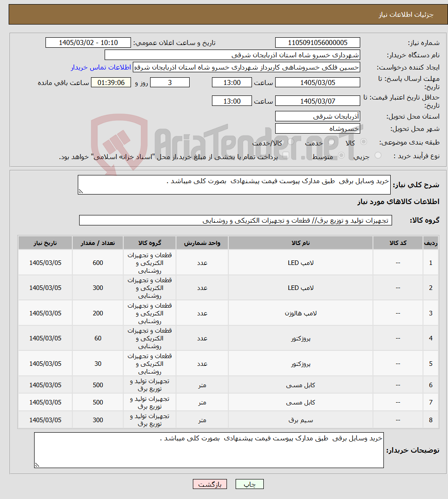Screen dimensions: 448x499
Task: Select the خدمت radio button
Action: click(332, 142)
